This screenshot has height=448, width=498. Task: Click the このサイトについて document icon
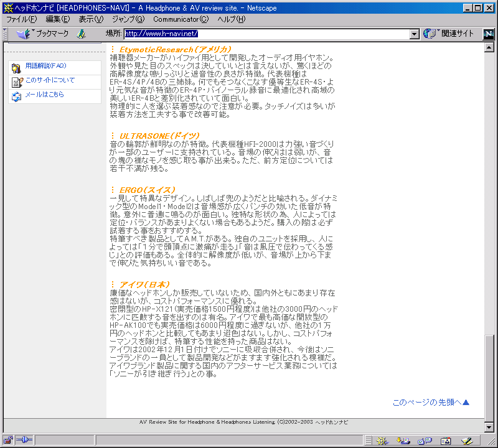pos(17,82)
